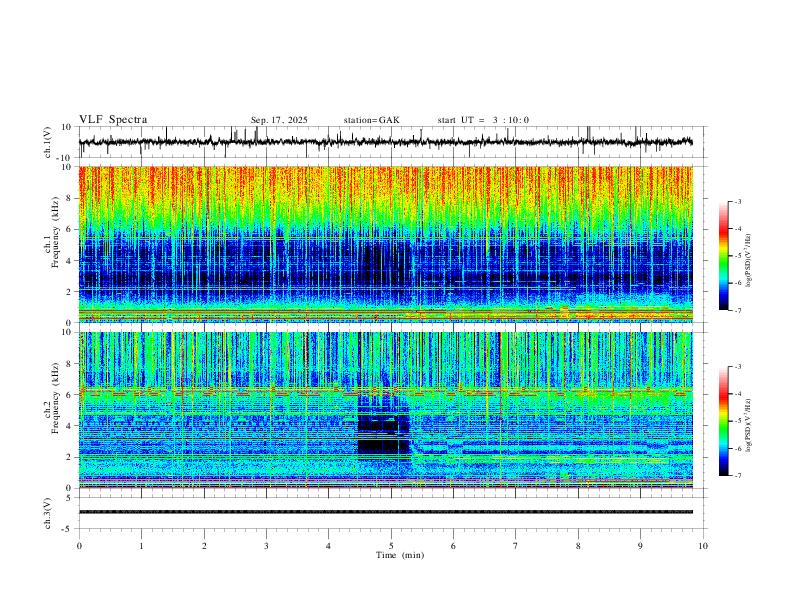Screen dimensions: 792x612
Task: Click the ch.1 PSD color scale bar
Action: [x=724, y=256]
